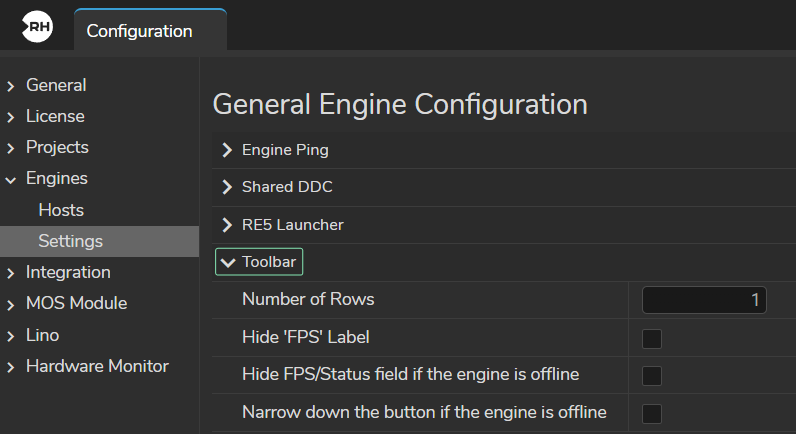Click General Engine Configuration heading

tap(400, 105)
